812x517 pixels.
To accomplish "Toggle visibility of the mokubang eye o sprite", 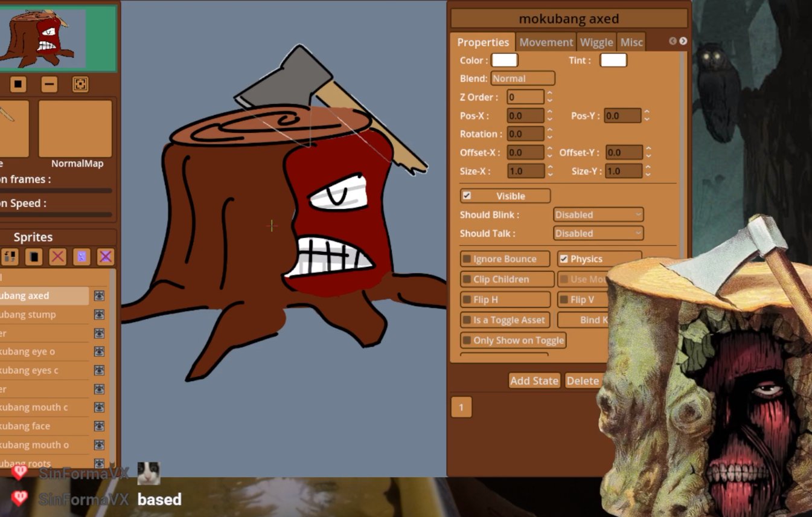I will point(99,352).
